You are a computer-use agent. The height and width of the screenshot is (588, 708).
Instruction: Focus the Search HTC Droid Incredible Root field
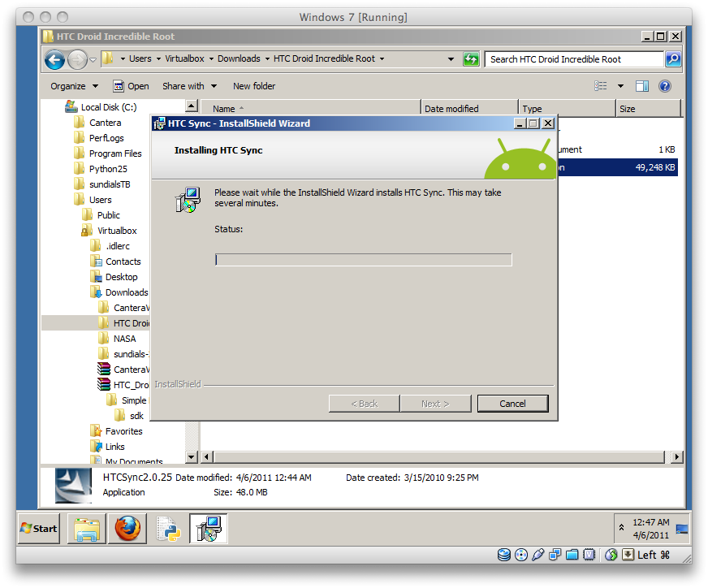(573, 59)
